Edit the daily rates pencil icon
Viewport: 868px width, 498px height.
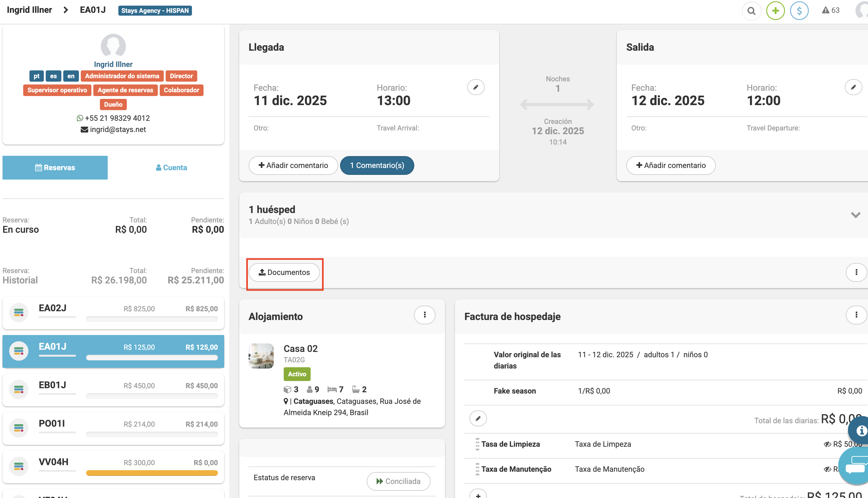tap(478, 418)
